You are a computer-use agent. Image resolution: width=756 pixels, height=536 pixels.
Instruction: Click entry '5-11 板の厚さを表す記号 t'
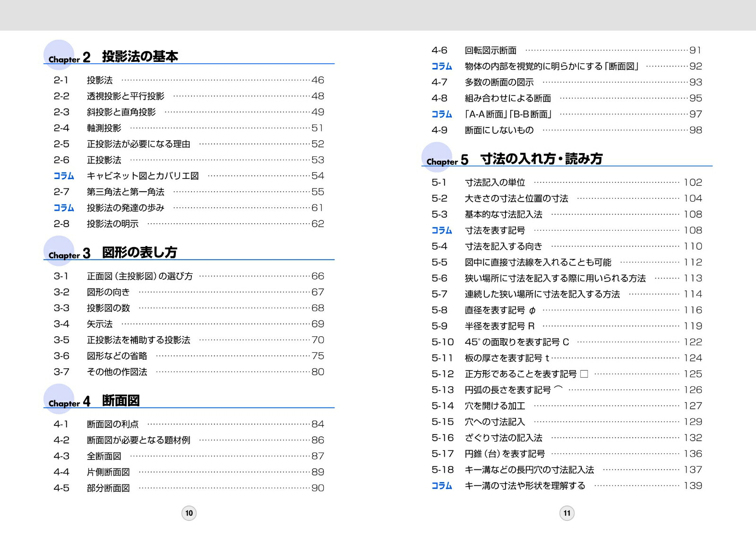[567, 358]
